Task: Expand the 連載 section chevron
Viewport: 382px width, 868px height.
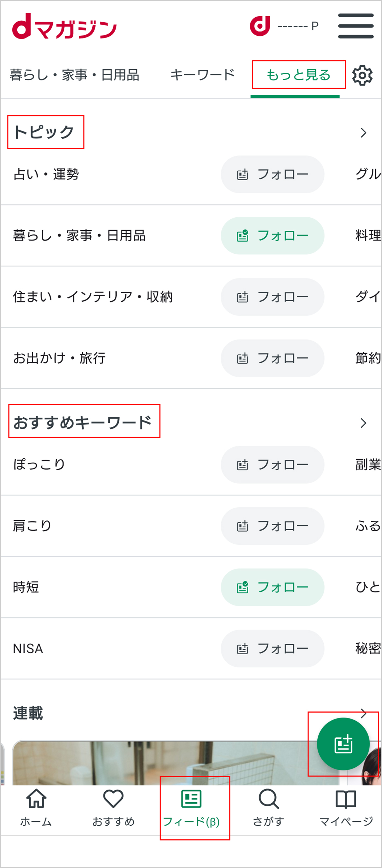Action: [363, 713]
